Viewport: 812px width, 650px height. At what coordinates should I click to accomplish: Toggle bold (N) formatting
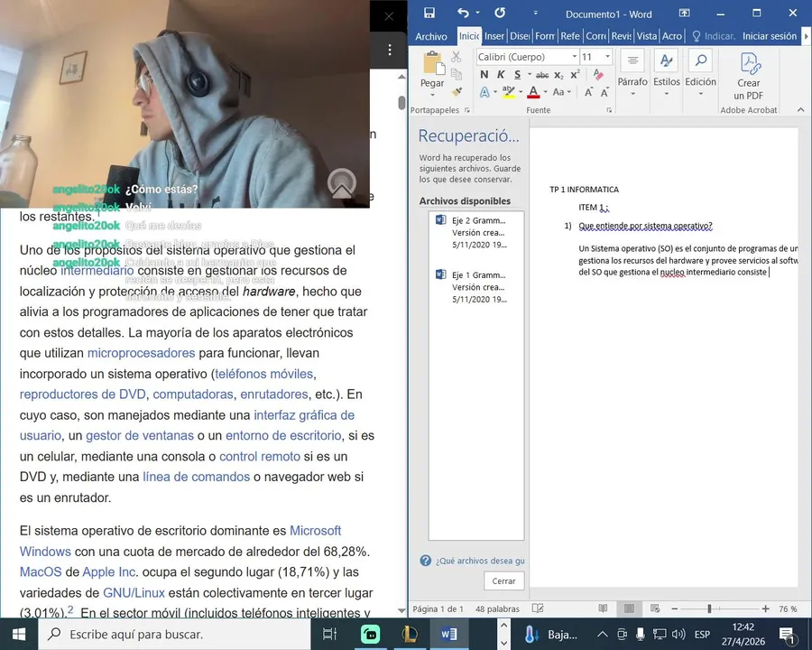[484, 75]
